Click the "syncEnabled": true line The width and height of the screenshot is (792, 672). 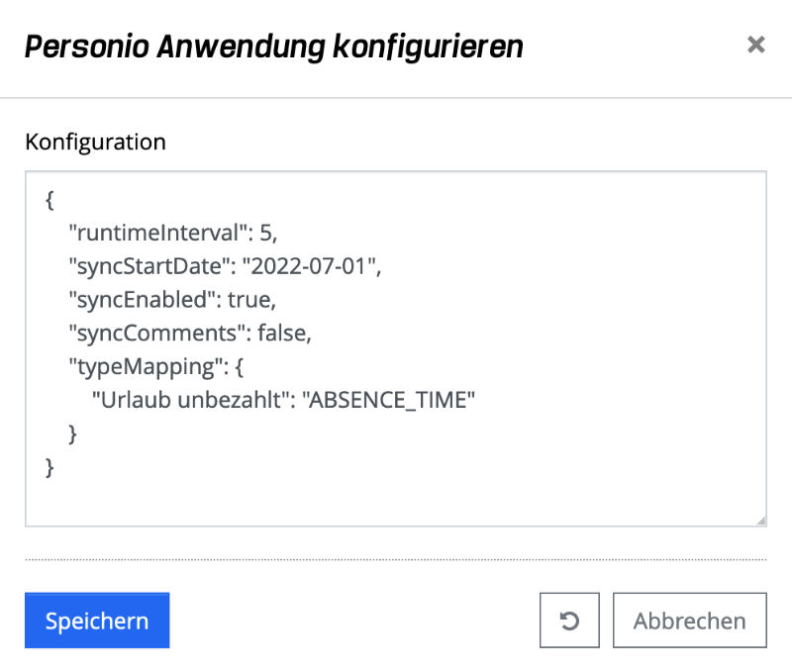click(x=172, y=300)
